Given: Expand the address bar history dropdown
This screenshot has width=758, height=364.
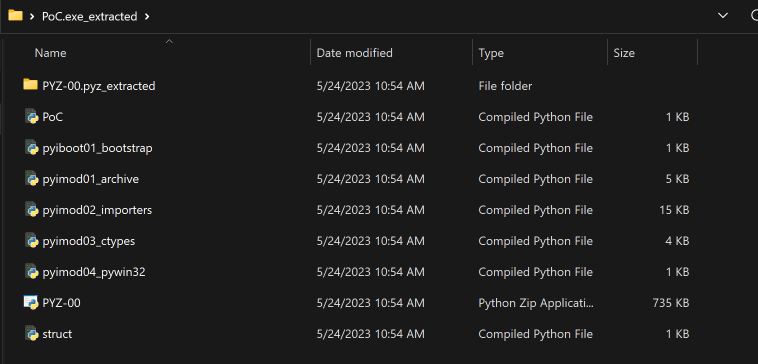Looking at the screenshot, I should 723,16.
